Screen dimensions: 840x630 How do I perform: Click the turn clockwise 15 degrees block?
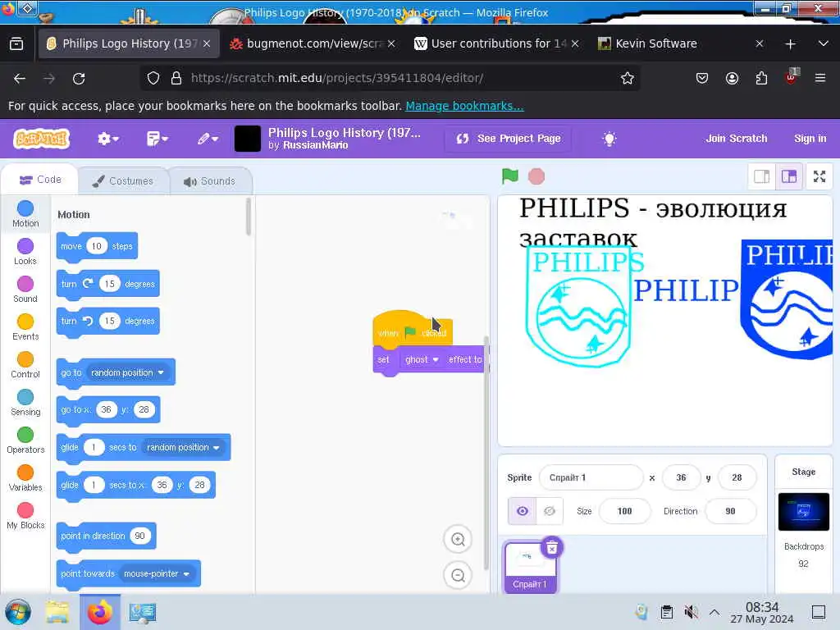click(107, 284)
